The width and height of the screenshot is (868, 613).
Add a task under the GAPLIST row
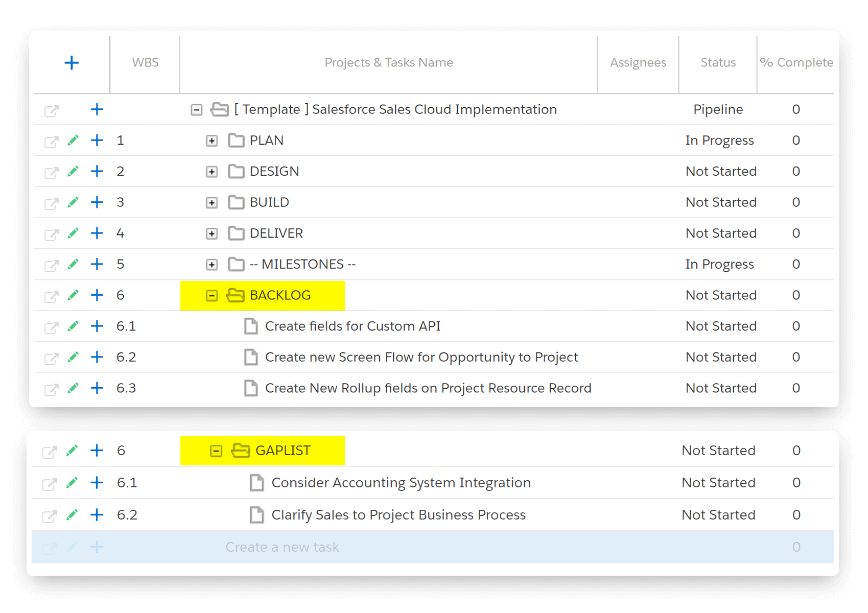97,451
